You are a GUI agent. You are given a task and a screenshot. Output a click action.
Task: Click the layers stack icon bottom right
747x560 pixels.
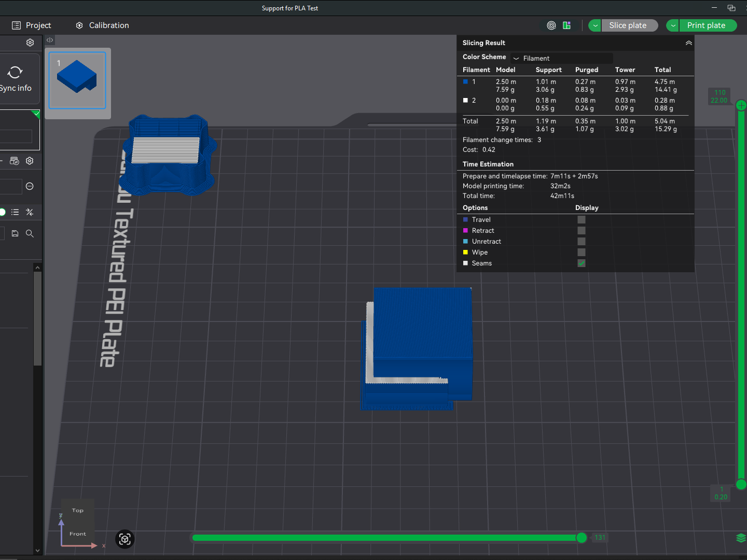(741, 538)
